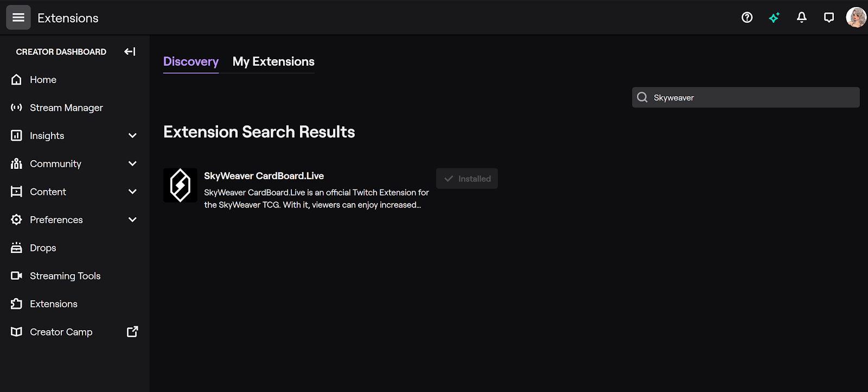Click the Extensions page title in header

tap(68, 18)
